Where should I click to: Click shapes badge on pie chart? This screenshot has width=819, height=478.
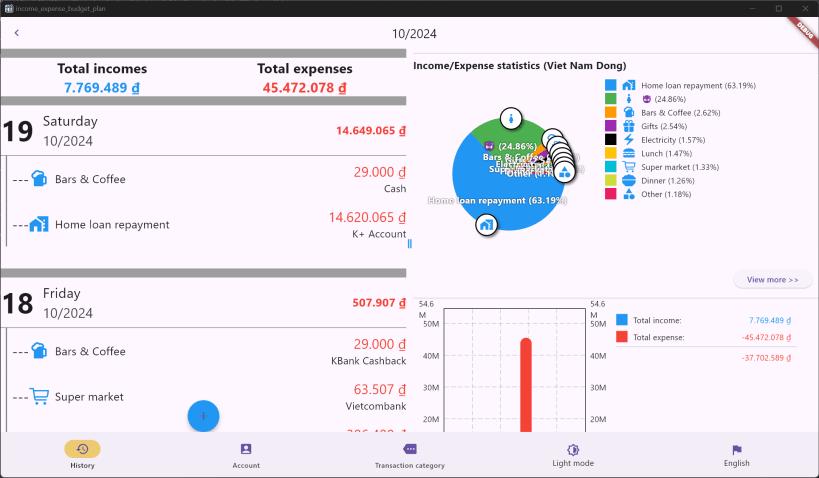[x=564, y=172]
